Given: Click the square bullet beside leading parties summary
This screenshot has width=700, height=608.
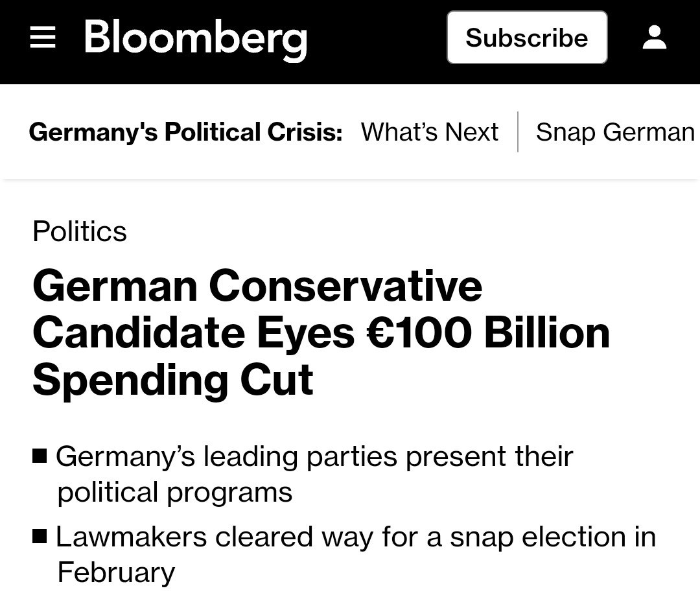Looking at the screenshot, I should (40, 456).
